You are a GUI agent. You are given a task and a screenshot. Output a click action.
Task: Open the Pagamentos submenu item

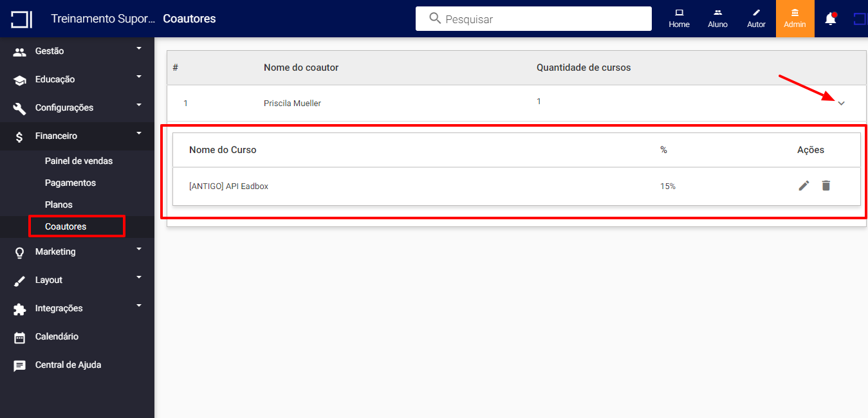point(70,183)
